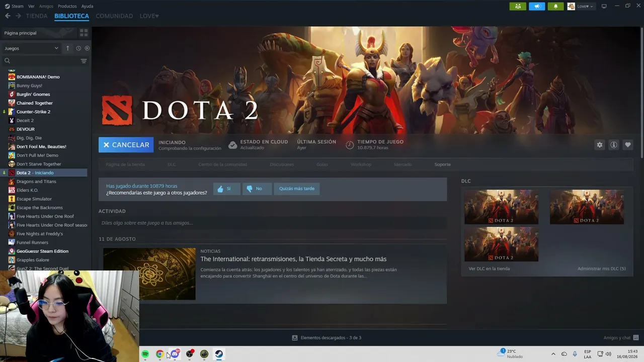Open the Ver menu
Image resolution: width=644 pixels, height=362 pixels.
point(31,6)
